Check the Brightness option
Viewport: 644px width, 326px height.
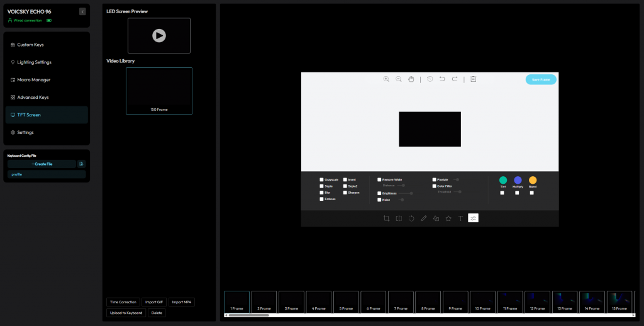pos(379,193)
